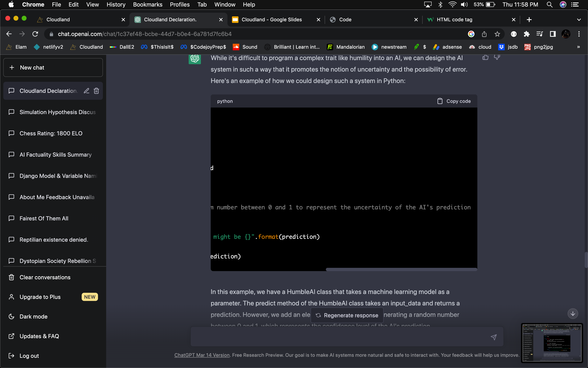Click the New chat button
Screen dimensions: 588x368
(x=53, y=67)
